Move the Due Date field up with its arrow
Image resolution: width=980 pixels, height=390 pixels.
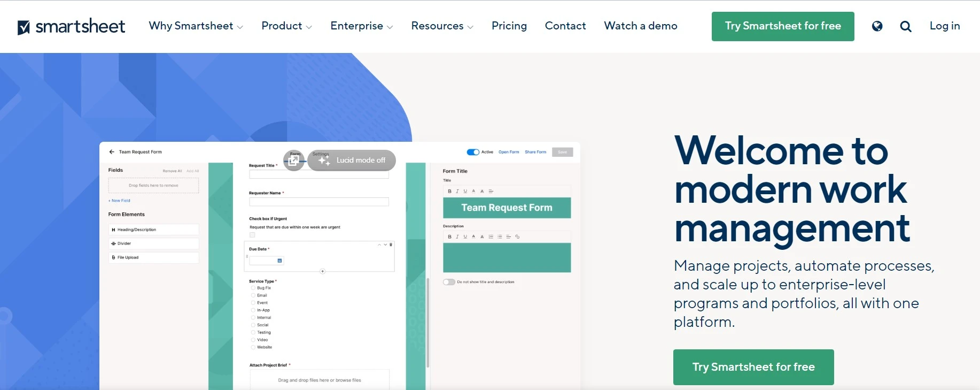click(379, 244)
